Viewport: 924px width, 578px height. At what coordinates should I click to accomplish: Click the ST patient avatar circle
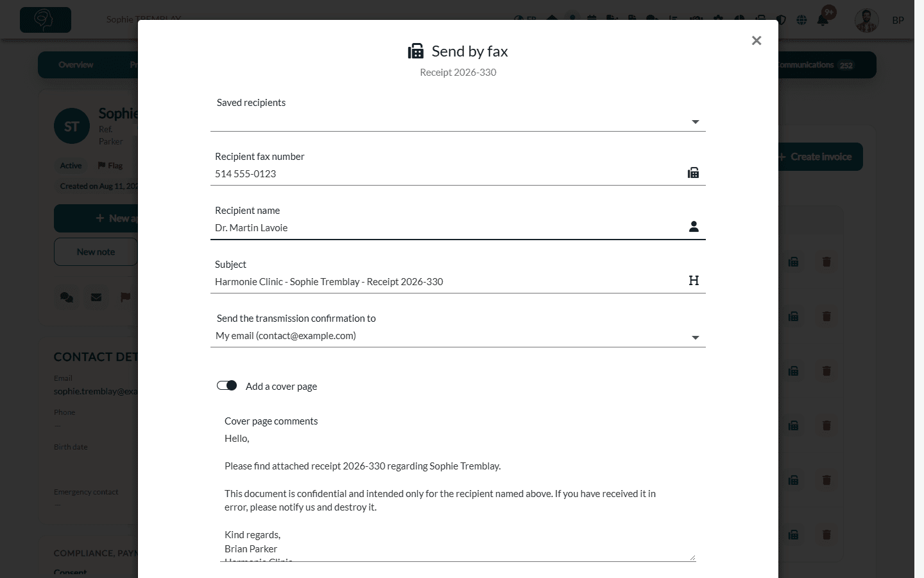72,126
